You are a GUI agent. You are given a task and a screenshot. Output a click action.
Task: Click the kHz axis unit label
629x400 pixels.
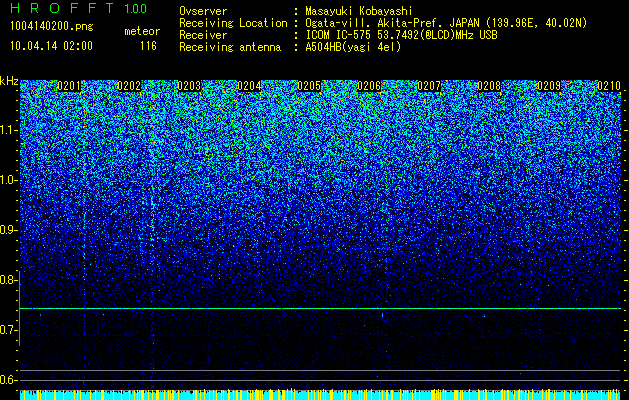click(9, 82)
